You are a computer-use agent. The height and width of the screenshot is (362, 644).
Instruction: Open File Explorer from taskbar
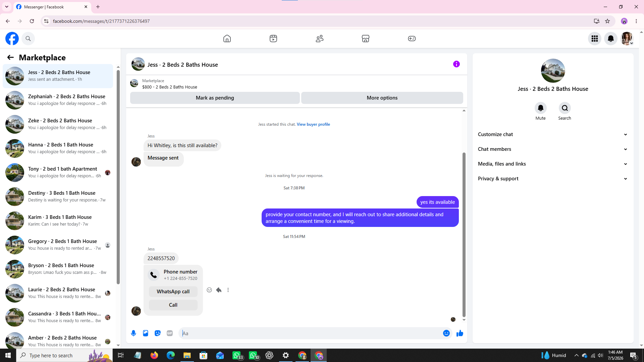tap(187, 355)
